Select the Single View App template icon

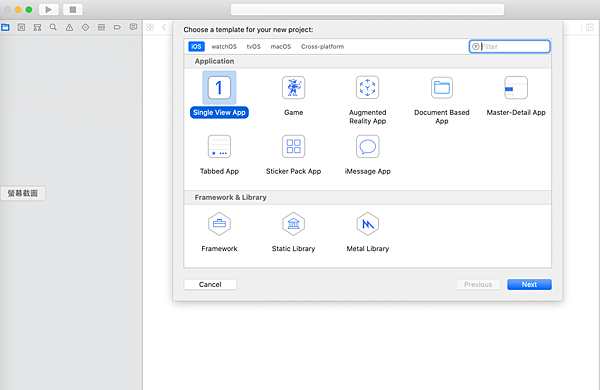coord(219,88)
